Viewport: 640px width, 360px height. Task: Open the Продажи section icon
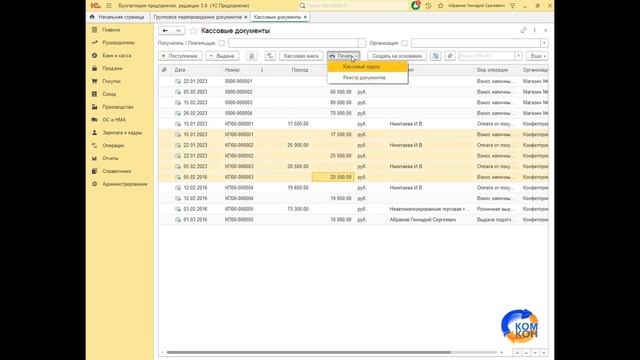94,68
